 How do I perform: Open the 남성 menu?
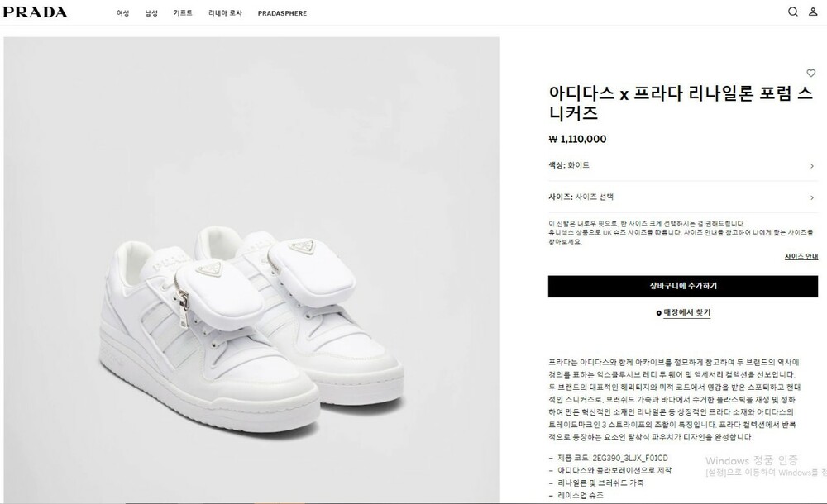pos(152,13)
